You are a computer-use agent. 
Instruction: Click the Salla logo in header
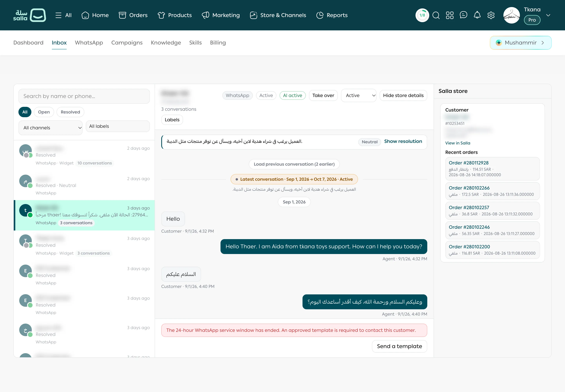(29, 15)
